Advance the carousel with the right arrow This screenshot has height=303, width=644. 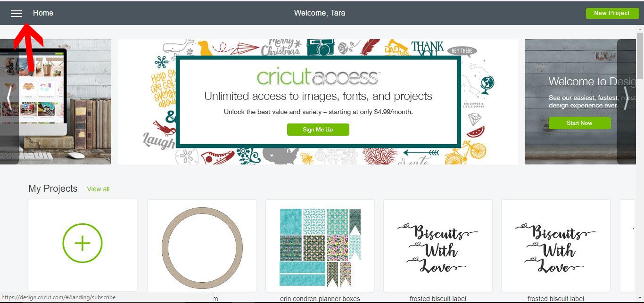626,98
